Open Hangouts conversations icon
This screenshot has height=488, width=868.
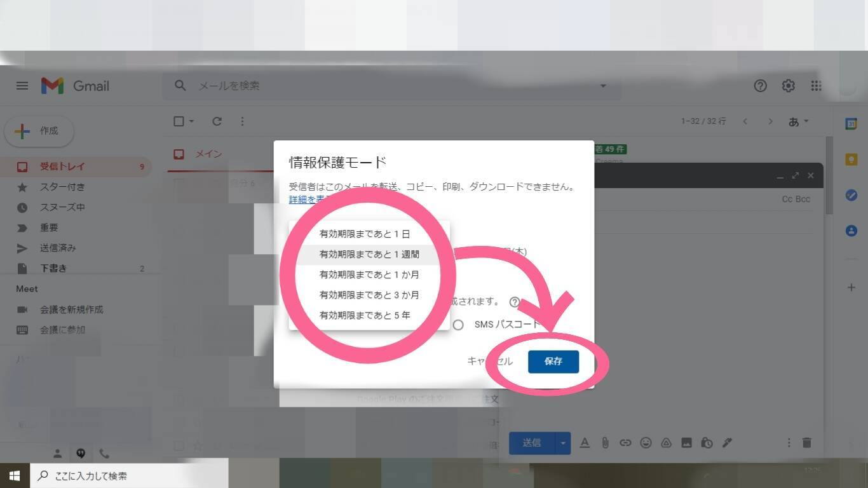point(81,454)
